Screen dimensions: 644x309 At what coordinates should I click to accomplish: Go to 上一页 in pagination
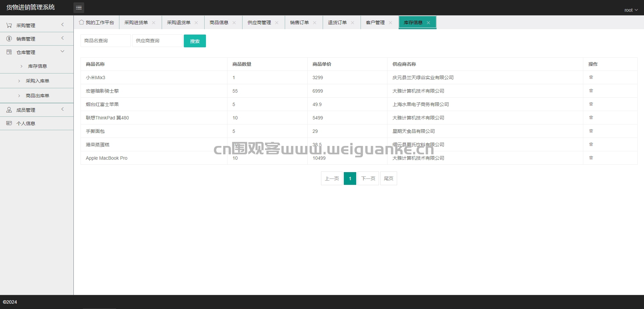click(x=332, y=178)
